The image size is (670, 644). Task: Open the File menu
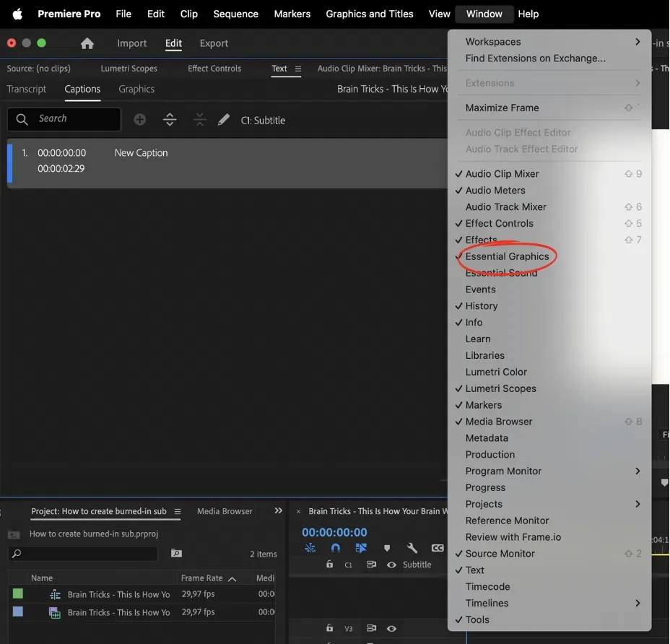[x=123, y=14]
